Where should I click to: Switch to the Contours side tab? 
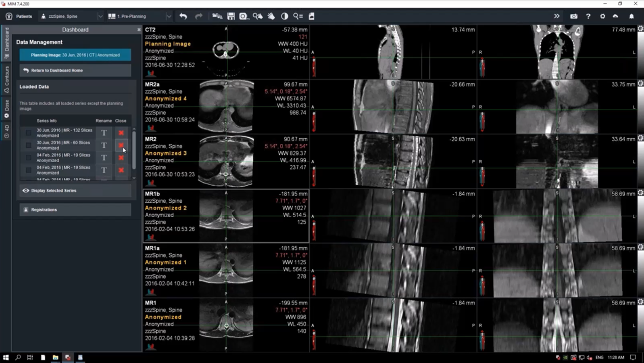coord(7,80)
